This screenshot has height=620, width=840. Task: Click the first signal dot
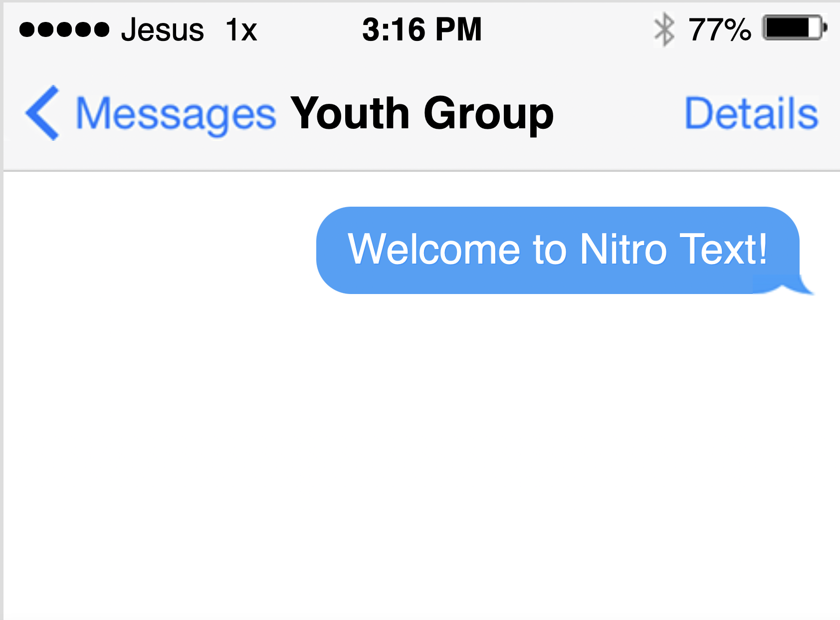[x=27, y=29]
